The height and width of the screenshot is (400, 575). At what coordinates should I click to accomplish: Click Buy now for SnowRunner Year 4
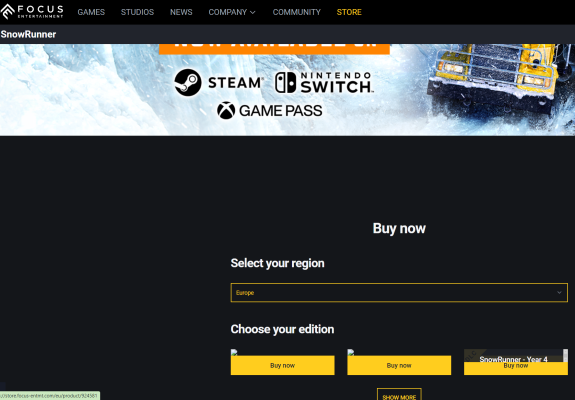click(516, 368)
